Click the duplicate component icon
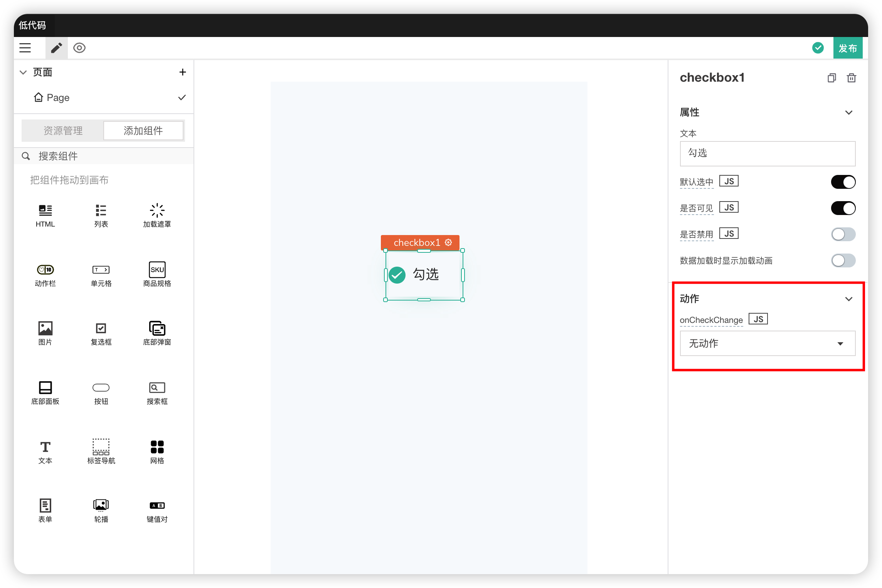 (832, 78)
